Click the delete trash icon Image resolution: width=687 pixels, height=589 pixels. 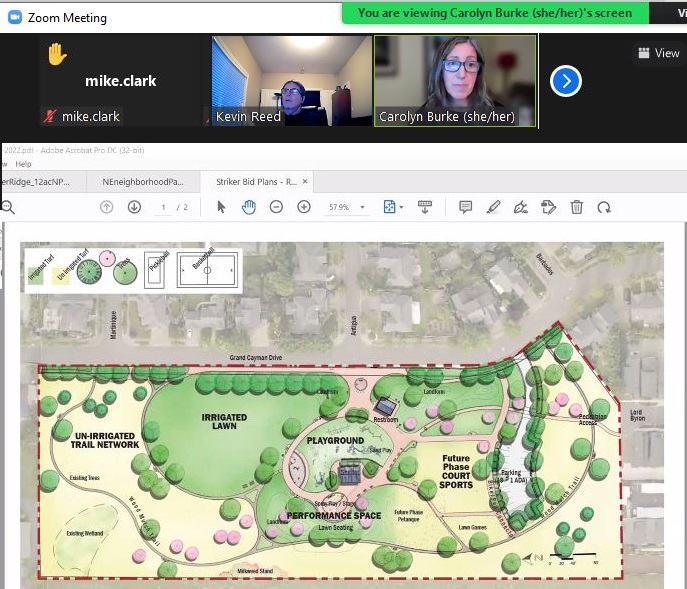pyautogui.click(x=577, y=207)
